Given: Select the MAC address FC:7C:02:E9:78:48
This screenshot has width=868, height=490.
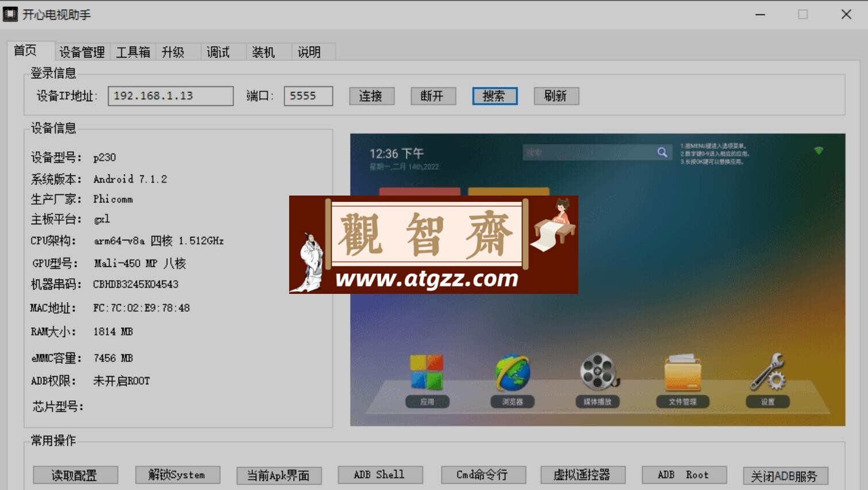Looking at the screenshot, I should (141, 308).
